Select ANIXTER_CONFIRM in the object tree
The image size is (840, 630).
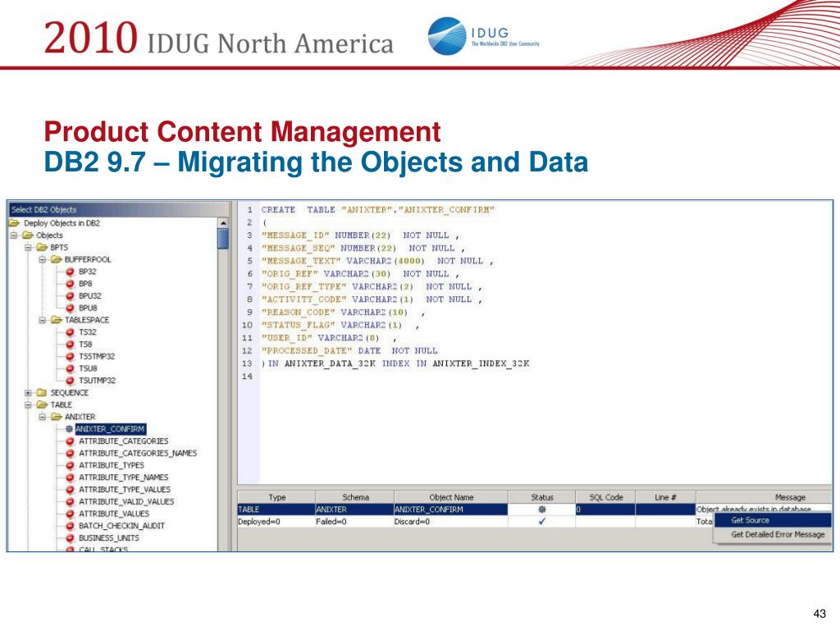coord(111,429)
